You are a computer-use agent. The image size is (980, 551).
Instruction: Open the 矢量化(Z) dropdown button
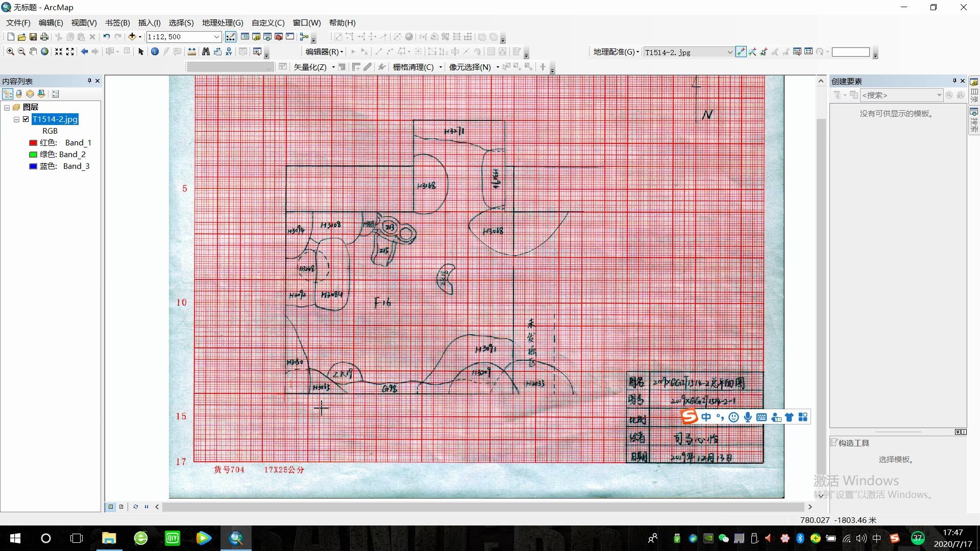click(313, 67)
